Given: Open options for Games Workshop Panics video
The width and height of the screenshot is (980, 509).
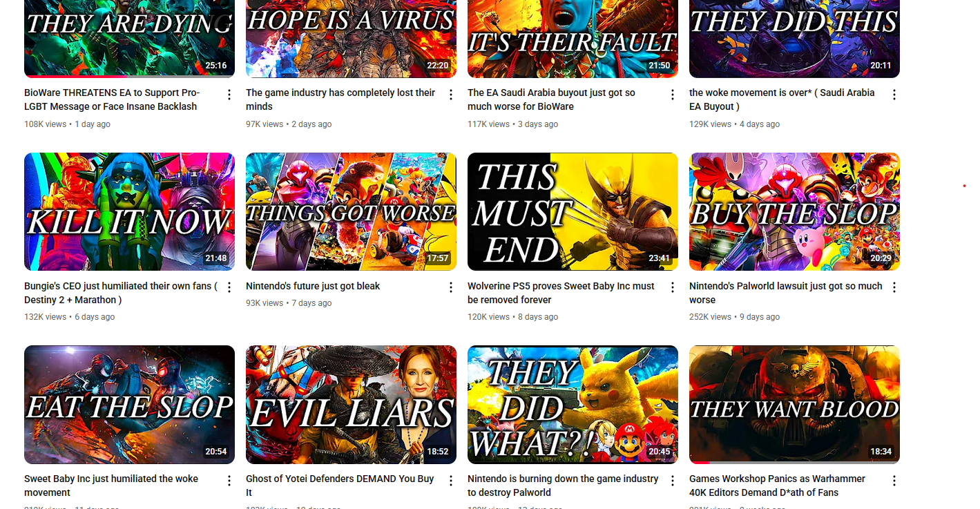Looking at the screenshot, I should [x=894, y=480].
